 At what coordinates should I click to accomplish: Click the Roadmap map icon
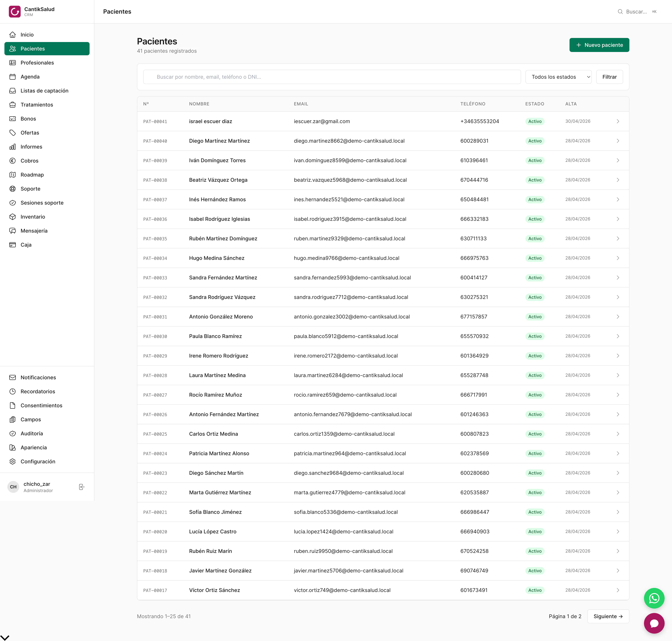pyautogui.click(x=13, y=175)
